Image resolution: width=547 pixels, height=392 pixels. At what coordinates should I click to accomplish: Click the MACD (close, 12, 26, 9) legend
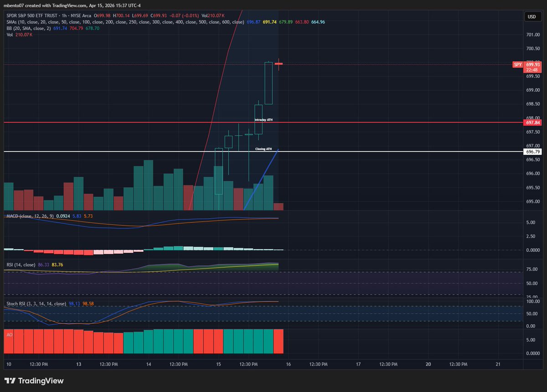[30, 216]
